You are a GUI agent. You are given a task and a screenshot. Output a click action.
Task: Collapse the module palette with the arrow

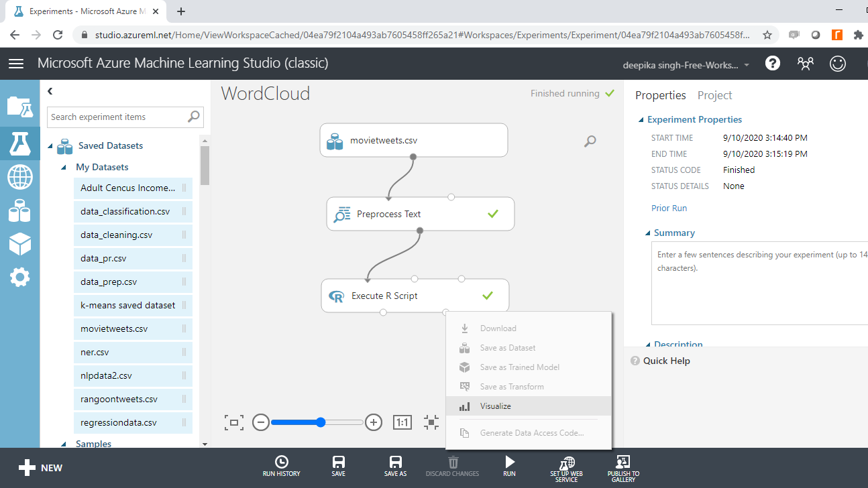pyautogui.click(x=50, y=91)
